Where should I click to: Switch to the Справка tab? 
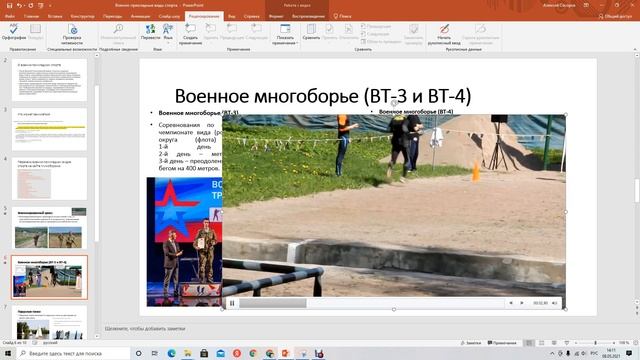[251, 16]
